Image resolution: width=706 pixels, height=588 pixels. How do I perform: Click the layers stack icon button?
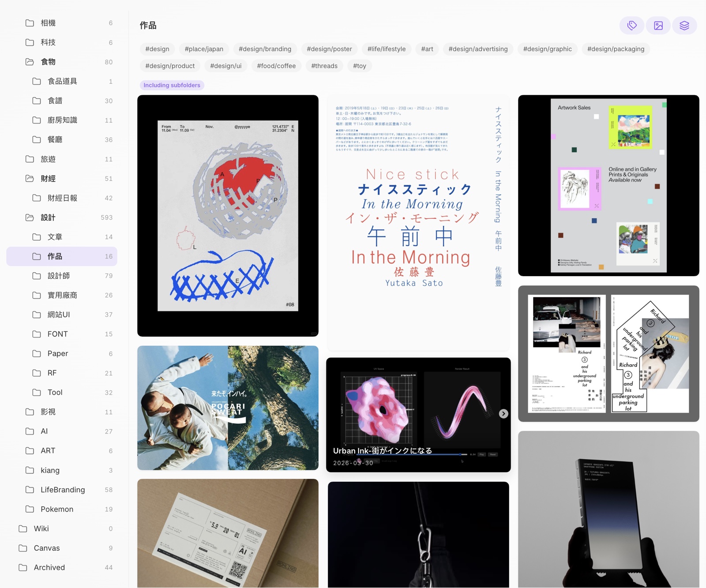[684, 26]
